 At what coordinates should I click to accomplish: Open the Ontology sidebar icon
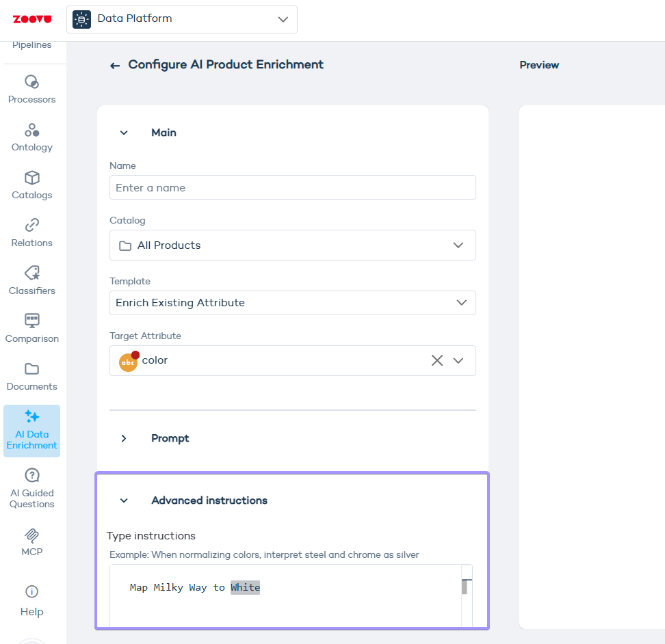point(31,130)
